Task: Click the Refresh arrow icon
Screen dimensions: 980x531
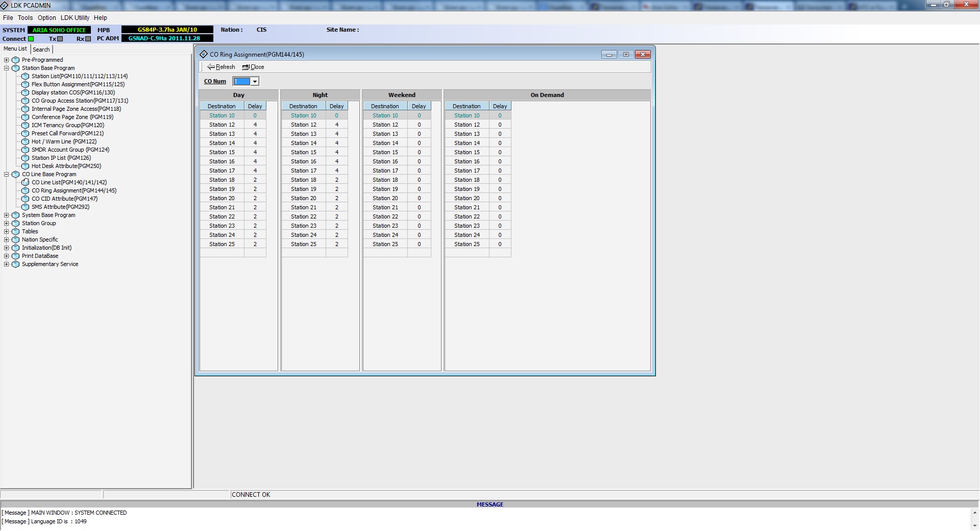Action: click(x=211, y=67)
